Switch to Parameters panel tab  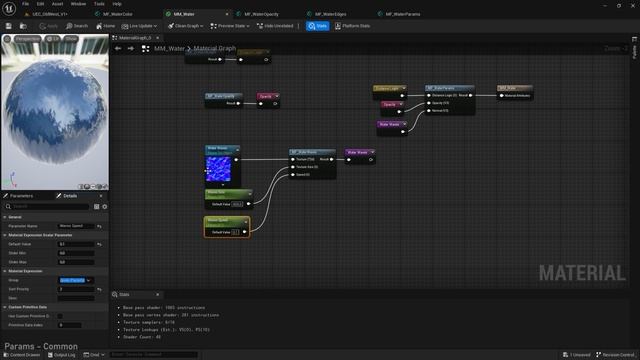[21, 196]
